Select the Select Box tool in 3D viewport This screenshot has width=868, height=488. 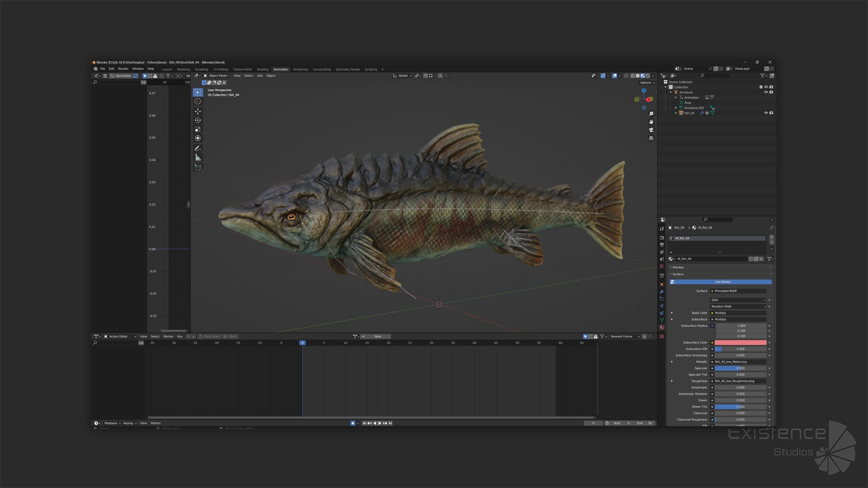[x=198, y=92]
